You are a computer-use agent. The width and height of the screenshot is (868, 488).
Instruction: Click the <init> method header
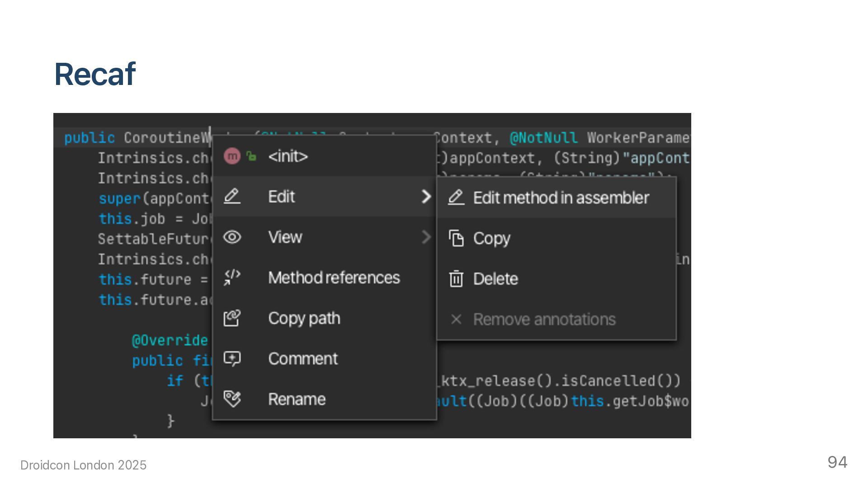(x=288, y=156)
